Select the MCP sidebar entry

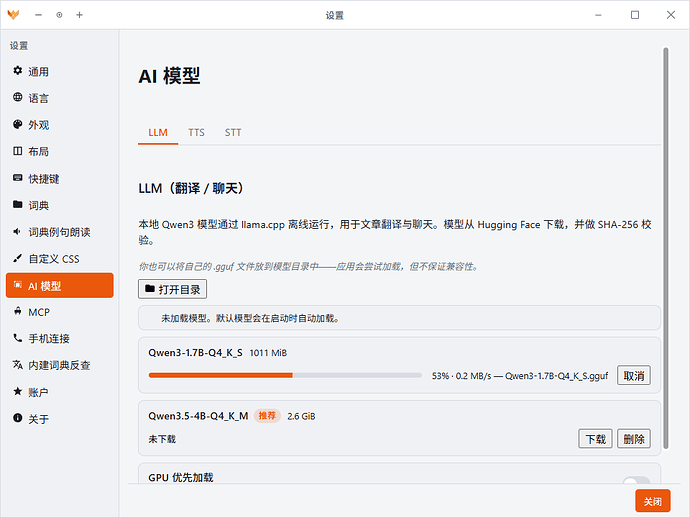point(59,312)
